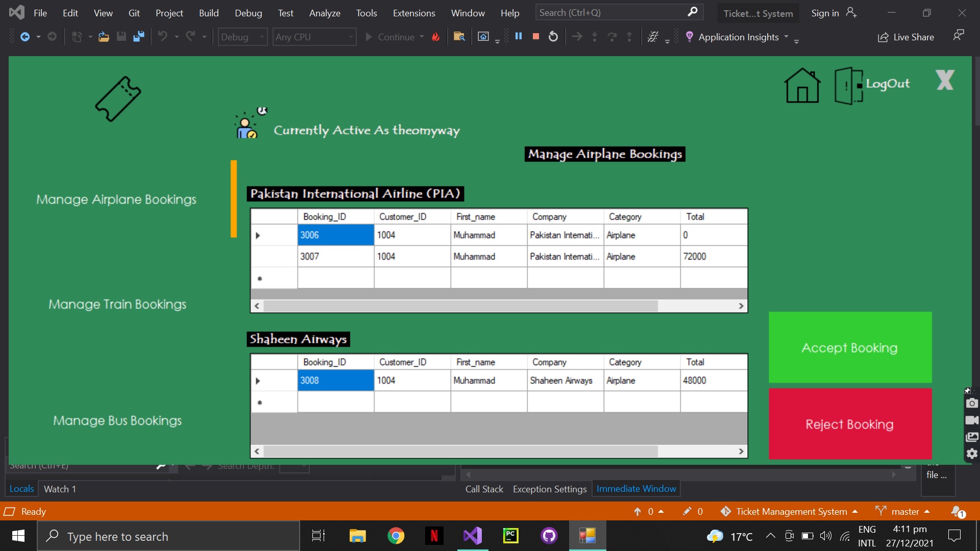980x551 pixels.
Task: Click the Home icon in the app
Action: coord(802,85)
